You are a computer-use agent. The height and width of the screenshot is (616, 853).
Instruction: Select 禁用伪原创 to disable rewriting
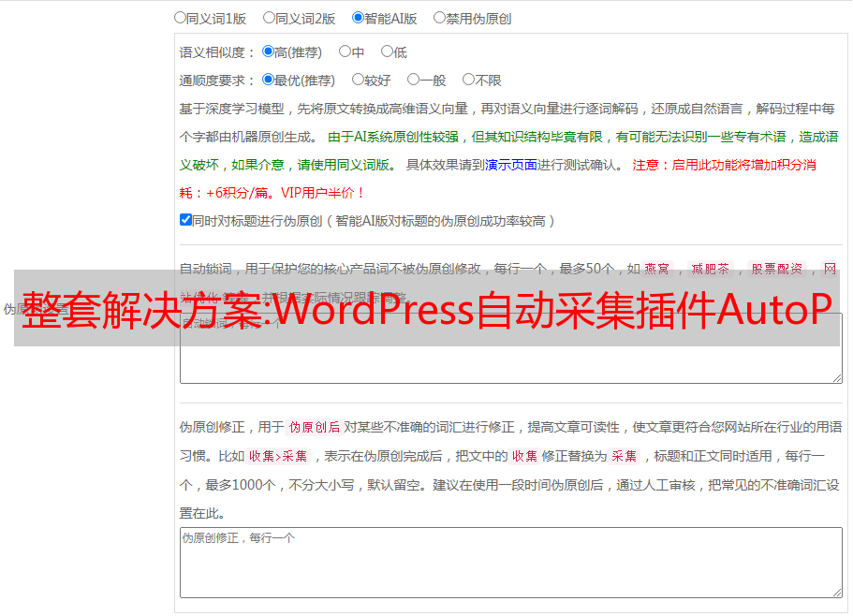click(440, 17)
